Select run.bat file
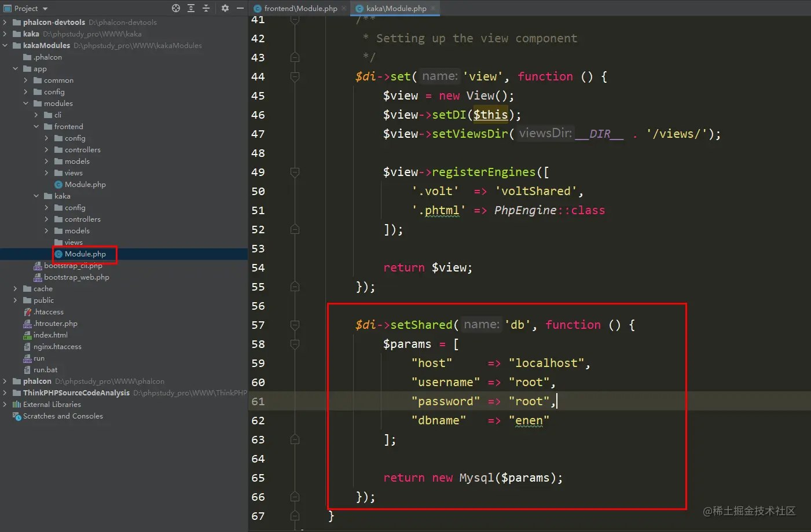 tap(45, 370)
